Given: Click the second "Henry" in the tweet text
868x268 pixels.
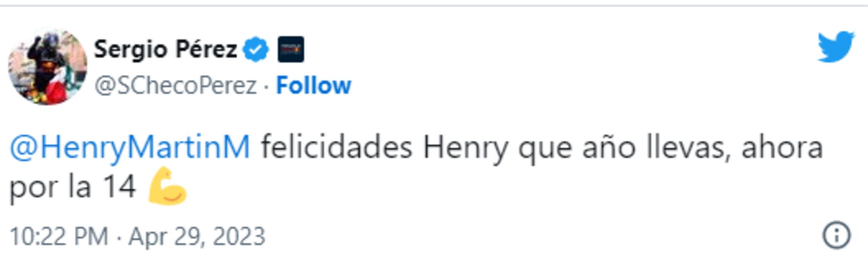Looking at the screenshot, I should (465, 147).
